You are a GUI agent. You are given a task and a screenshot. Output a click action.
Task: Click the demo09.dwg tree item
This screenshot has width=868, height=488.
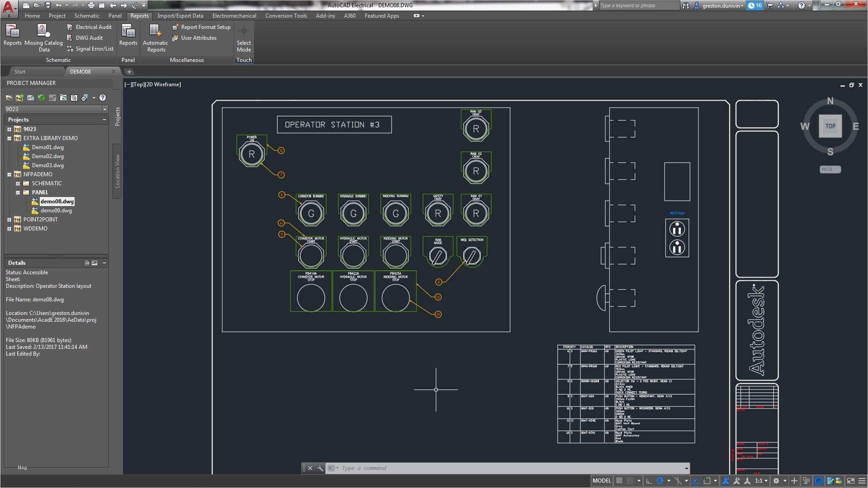click(56, 210)
